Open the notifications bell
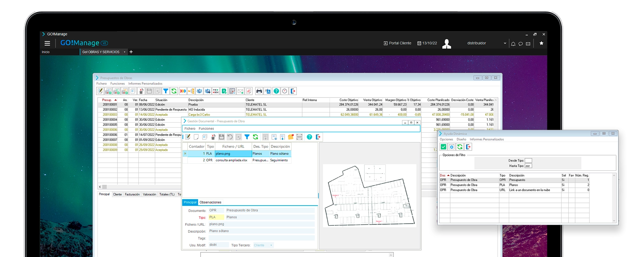Viewport: 644px width, 257px height. (513, 44)
